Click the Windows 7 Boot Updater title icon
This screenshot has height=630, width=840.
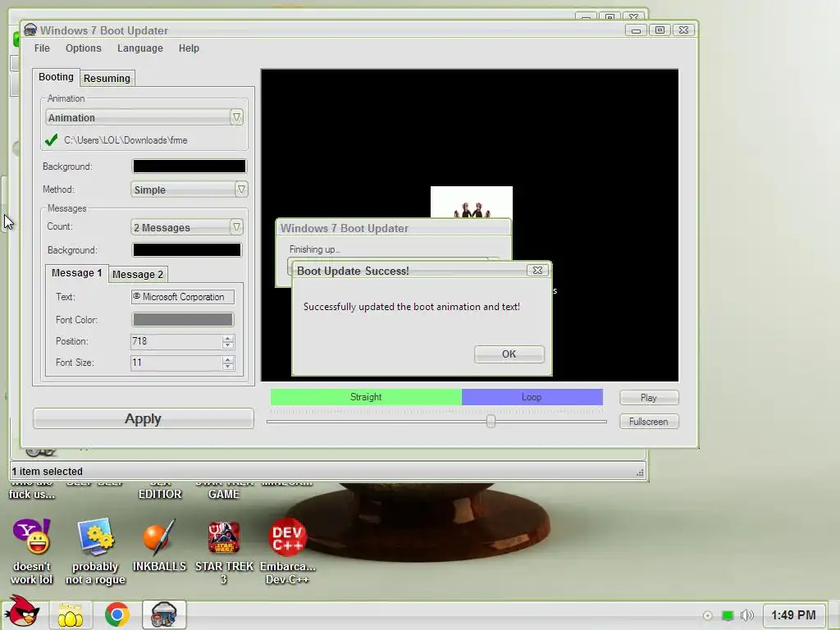30,30
